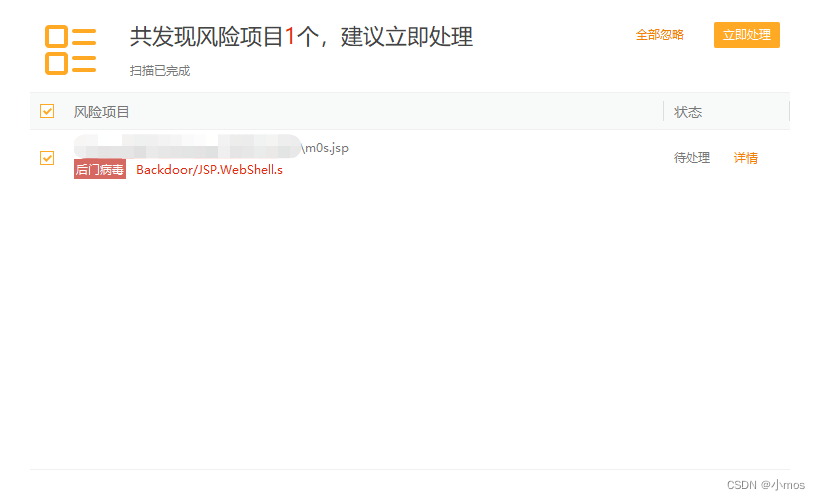Open 详情 for the m0s.jsp threat

coord(746,158)
